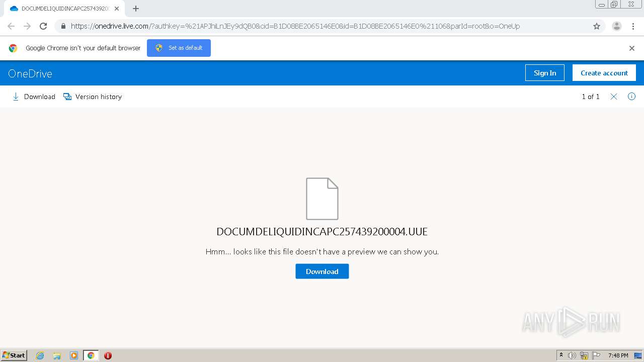Image resolution: width=644 pixels, height=362 pixels.
Task: Show hidden system tray icons
Action: pos(561,355)
